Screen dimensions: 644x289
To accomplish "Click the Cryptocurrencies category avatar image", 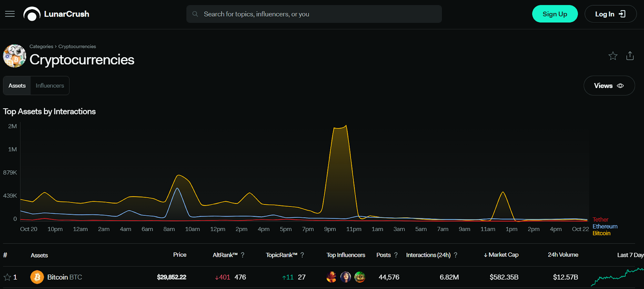I will click(x=14, y=56).
